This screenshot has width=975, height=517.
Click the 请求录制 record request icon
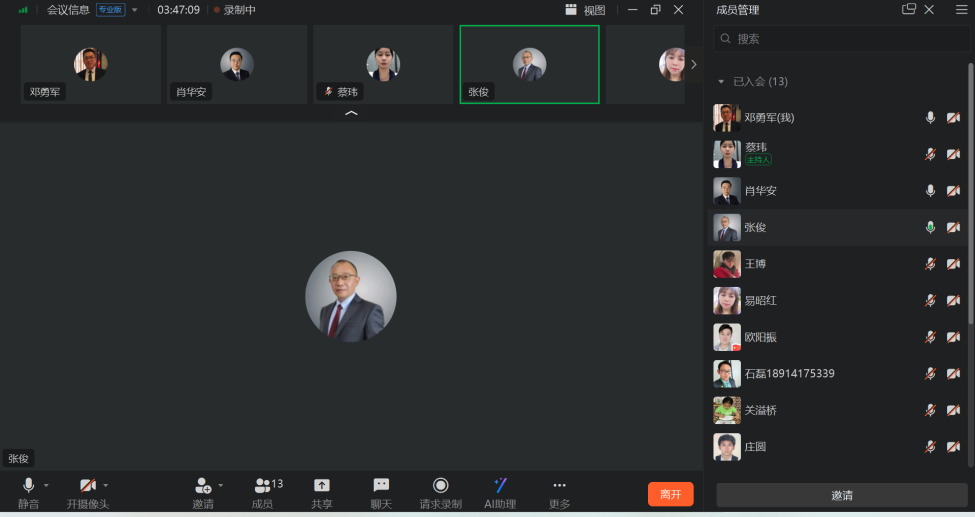[440, 486]
